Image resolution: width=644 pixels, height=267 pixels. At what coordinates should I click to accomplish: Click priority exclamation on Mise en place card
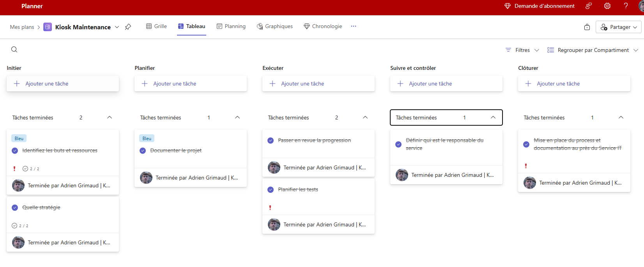click(x=526, y=166)
